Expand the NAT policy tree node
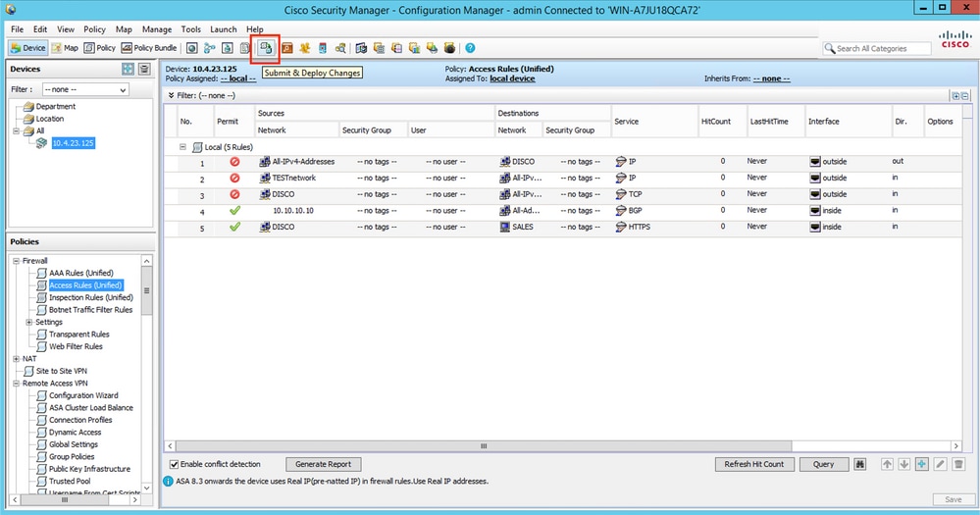This screenshot has width=980, height=515. (17, 359)
